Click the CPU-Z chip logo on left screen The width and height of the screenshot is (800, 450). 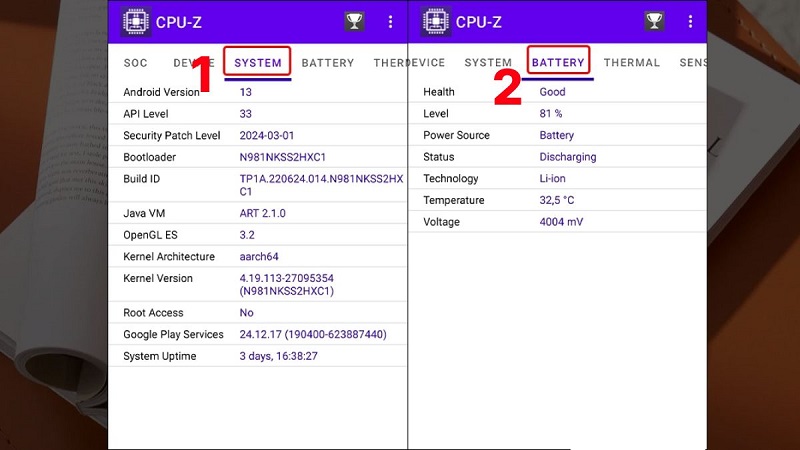click(x=132, y=21)
